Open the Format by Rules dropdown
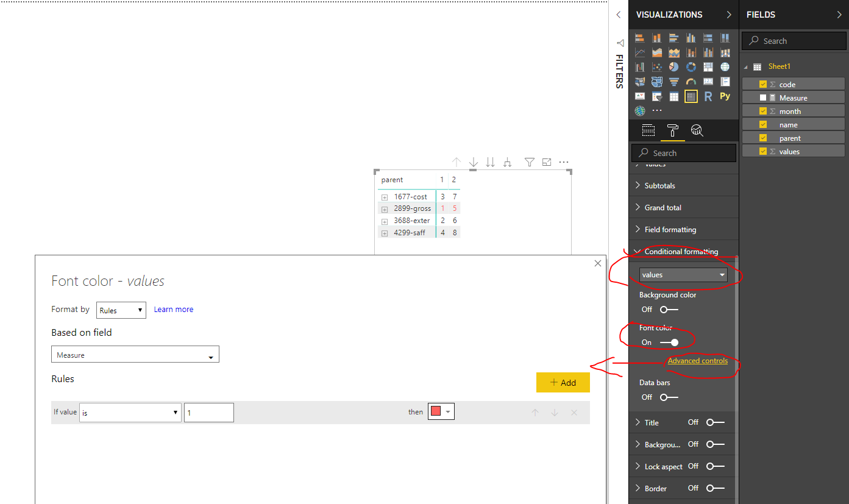Screen dimensions: 849x504 (121, 310)
